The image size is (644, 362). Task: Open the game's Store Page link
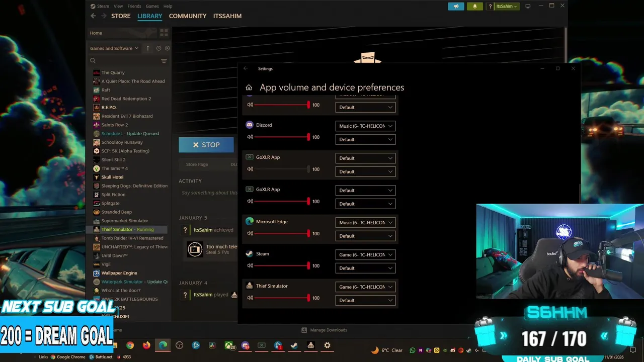tap(197, 164)
